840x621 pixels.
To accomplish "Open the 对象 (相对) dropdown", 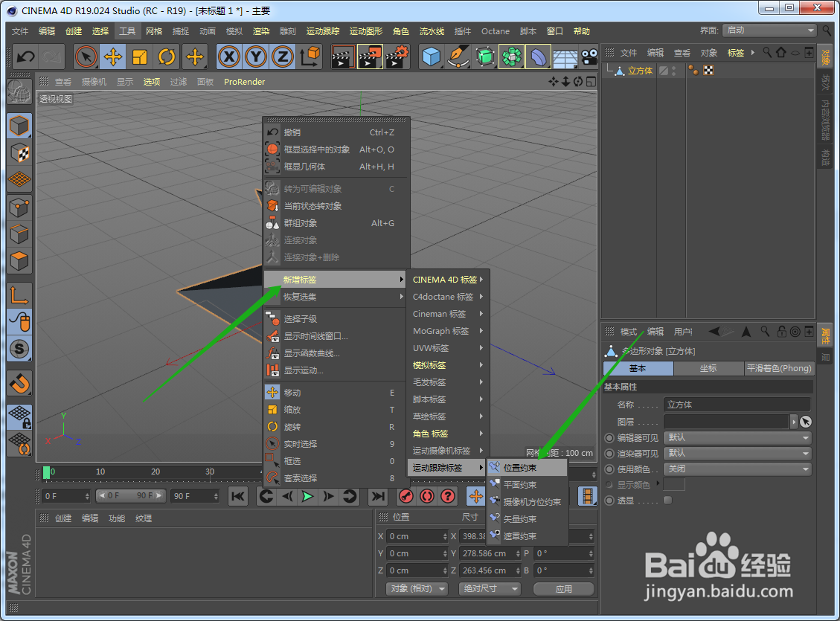I will click(x=417, y=588).
